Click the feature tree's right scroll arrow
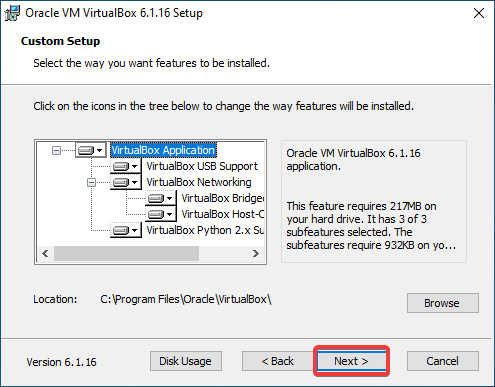This screenshot has width=495, height=387. 256,254
